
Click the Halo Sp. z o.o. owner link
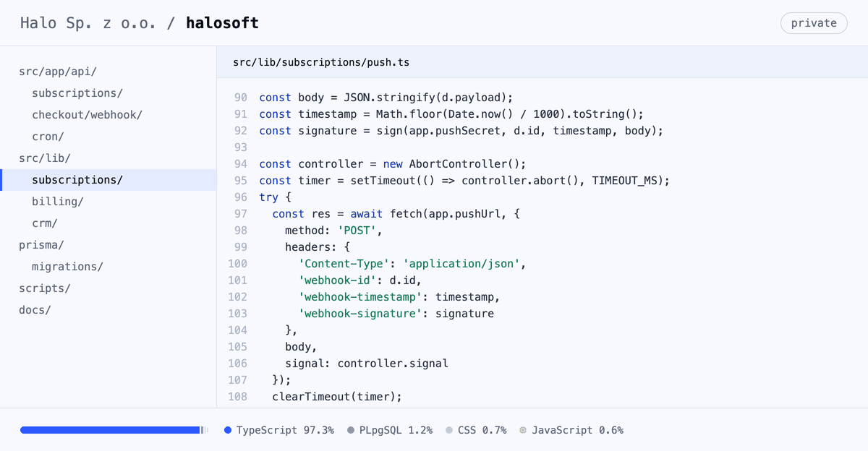(x=87, y=23)
